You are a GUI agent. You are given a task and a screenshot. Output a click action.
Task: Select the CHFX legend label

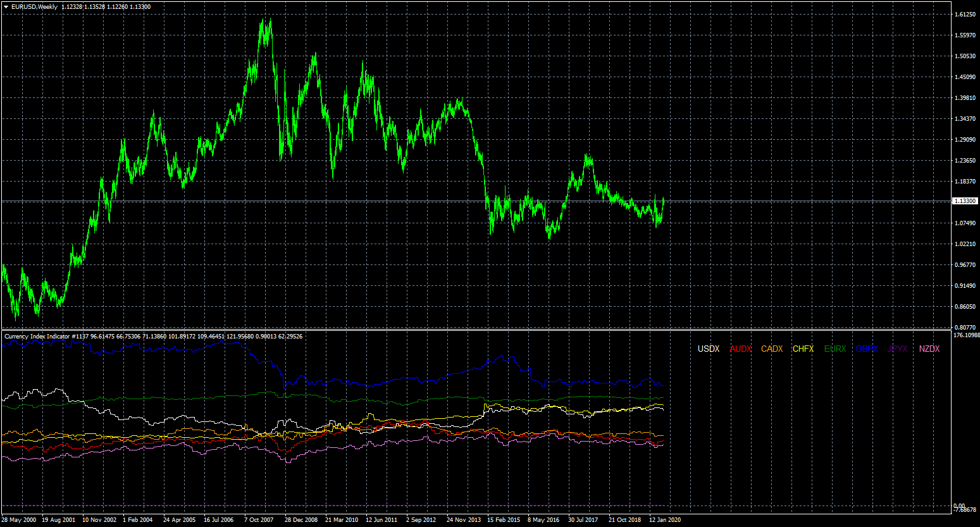coord(803,349)
